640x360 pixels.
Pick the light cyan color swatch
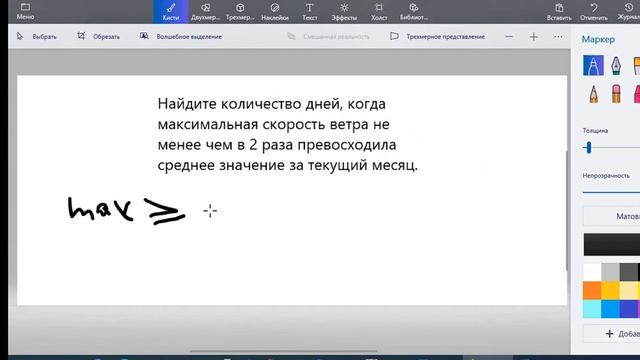coord(592,309)
